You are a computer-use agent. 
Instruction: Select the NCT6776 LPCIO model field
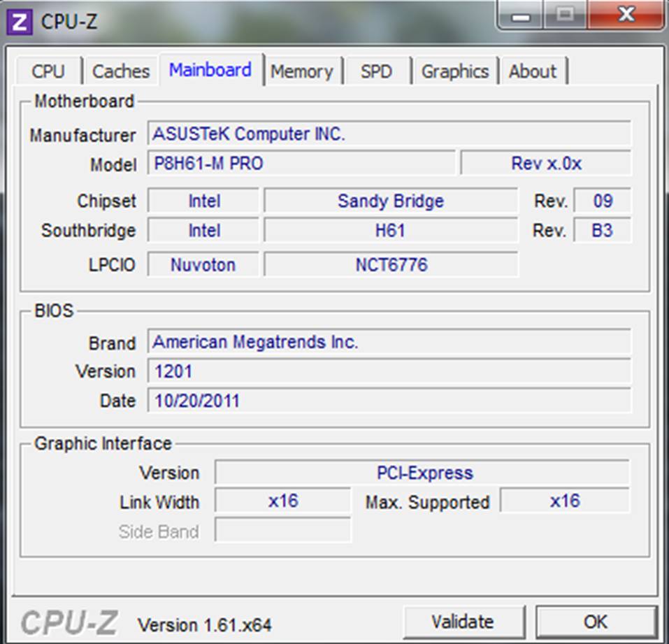[391, 264]
